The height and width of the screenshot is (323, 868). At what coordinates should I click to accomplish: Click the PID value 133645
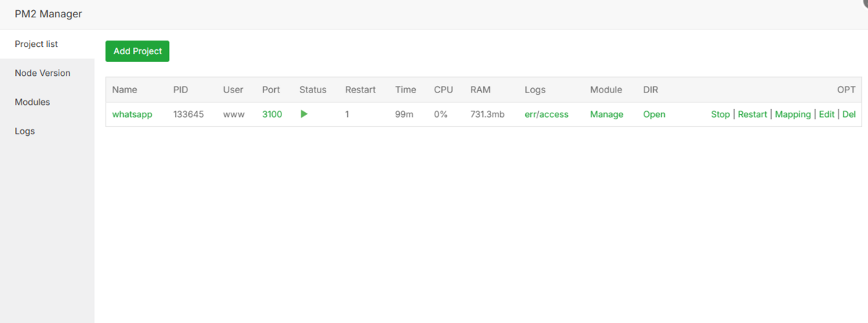[x=188, y=114]
